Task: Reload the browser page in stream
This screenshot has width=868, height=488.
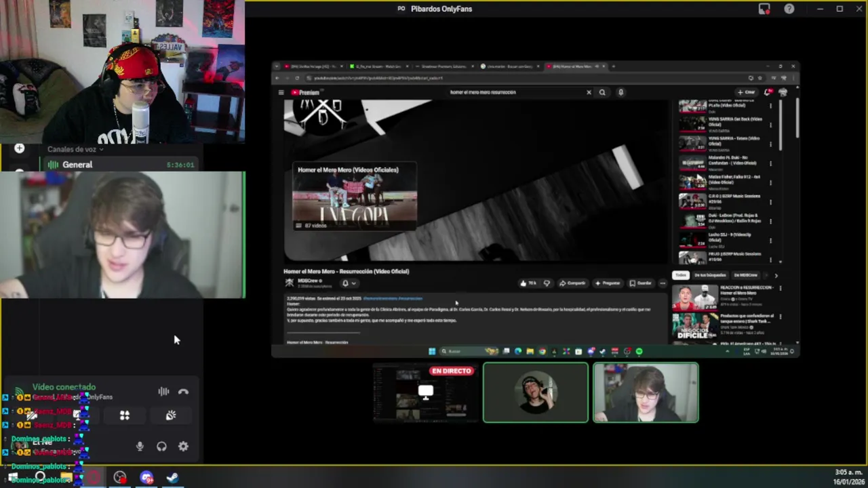Action: click(x=296, y=78)
